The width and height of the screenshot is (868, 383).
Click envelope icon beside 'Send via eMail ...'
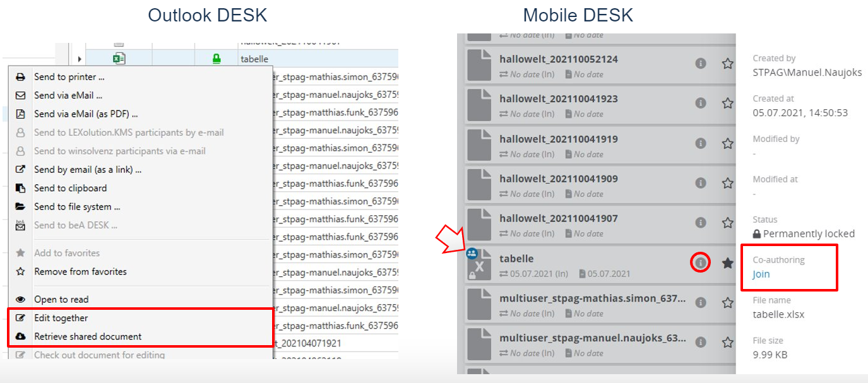click(x=20, y=95)
